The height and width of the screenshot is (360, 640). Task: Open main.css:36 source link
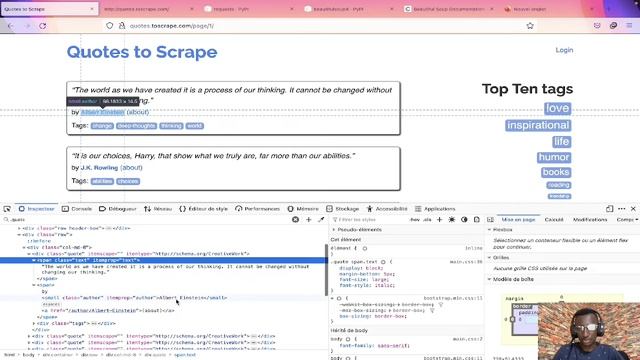coord(466,262)
